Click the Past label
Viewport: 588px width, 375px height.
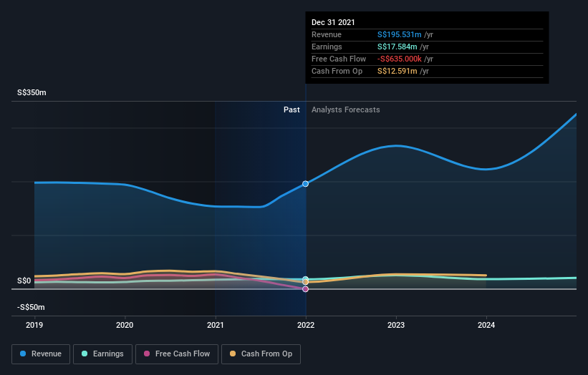291,109
